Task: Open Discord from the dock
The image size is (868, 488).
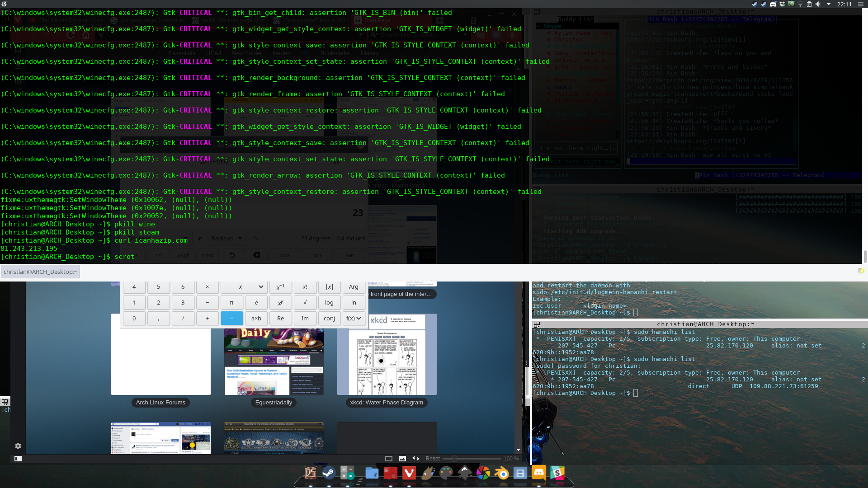Action: pos(538,473)
